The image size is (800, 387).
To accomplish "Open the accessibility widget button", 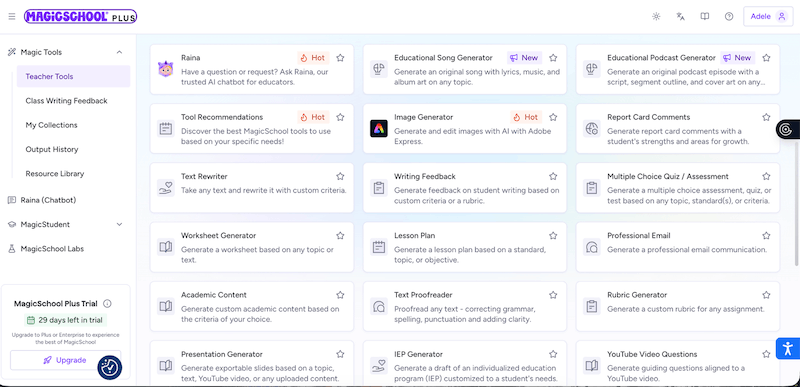I will pos(788,349).
